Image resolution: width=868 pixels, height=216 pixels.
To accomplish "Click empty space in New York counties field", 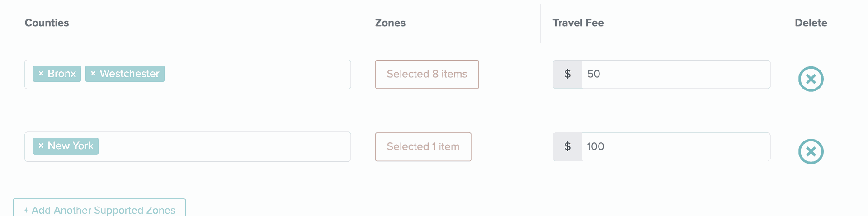I will [226, 146].
